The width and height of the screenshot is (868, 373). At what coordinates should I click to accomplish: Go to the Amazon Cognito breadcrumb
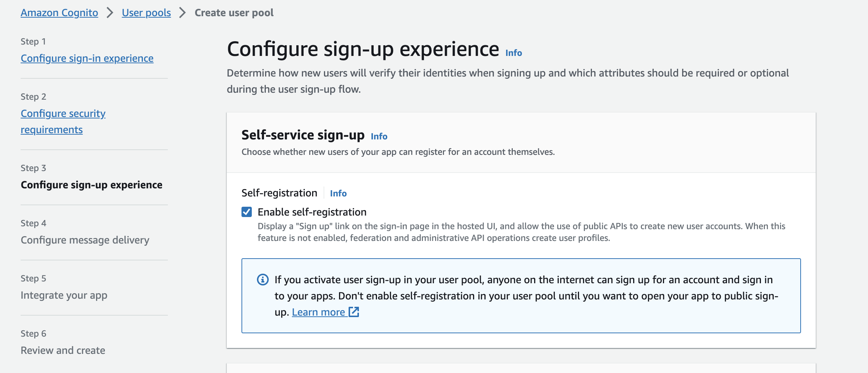click(59, 13)
